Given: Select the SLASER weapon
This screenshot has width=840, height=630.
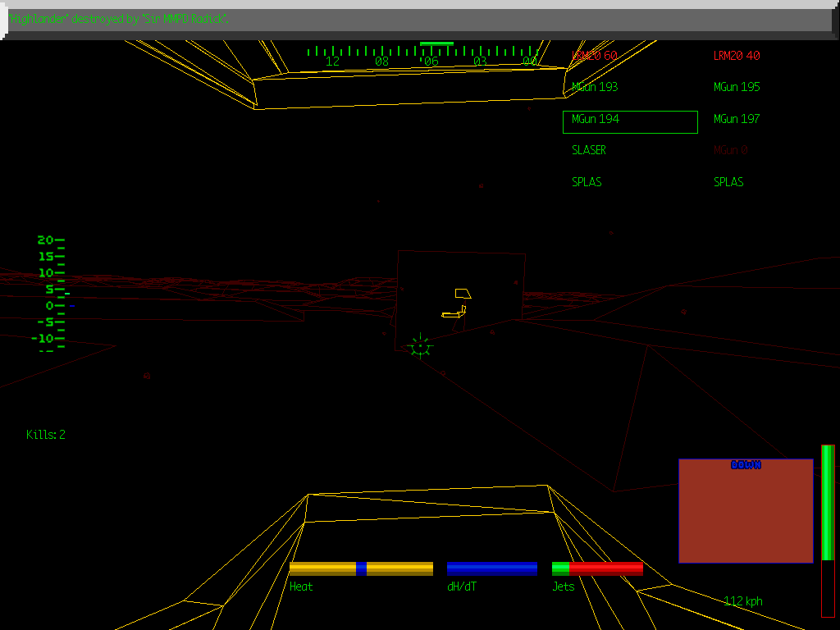Looking at the screenshot, I should [587, 150].
